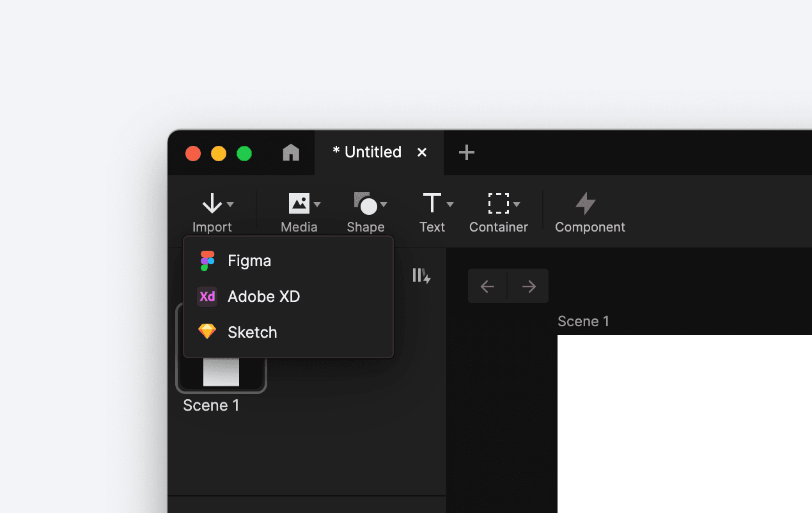Screen dimensions: 812x513
Task: Click the Home icon in the titlebar
Action: [x=291, y=152]
